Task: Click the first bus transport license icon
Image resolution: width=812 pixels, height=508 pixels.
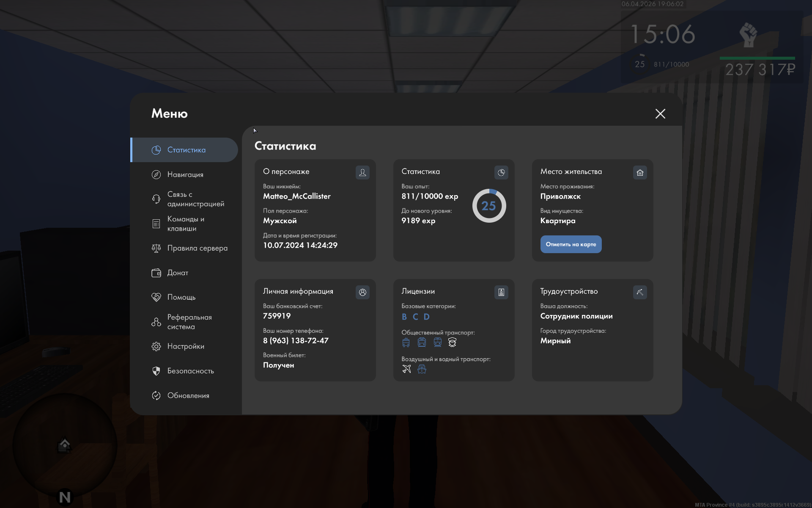Action: 406,342
